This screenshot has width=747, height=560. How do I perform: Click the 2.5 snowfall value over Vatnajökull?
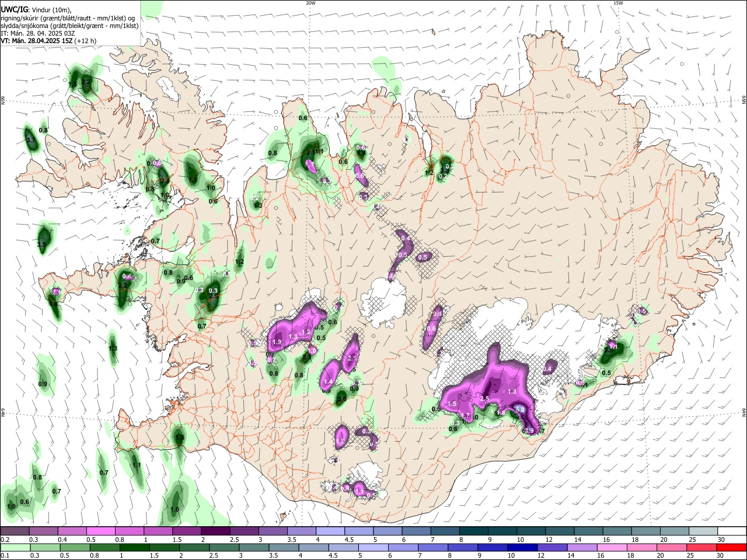click(x=484, y=398)
